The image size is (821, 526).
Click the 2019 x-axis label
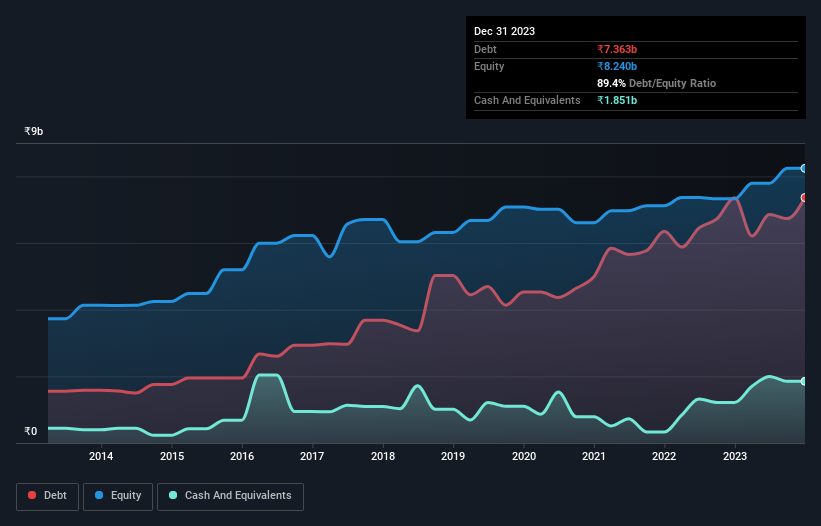(x=453, y=456)
